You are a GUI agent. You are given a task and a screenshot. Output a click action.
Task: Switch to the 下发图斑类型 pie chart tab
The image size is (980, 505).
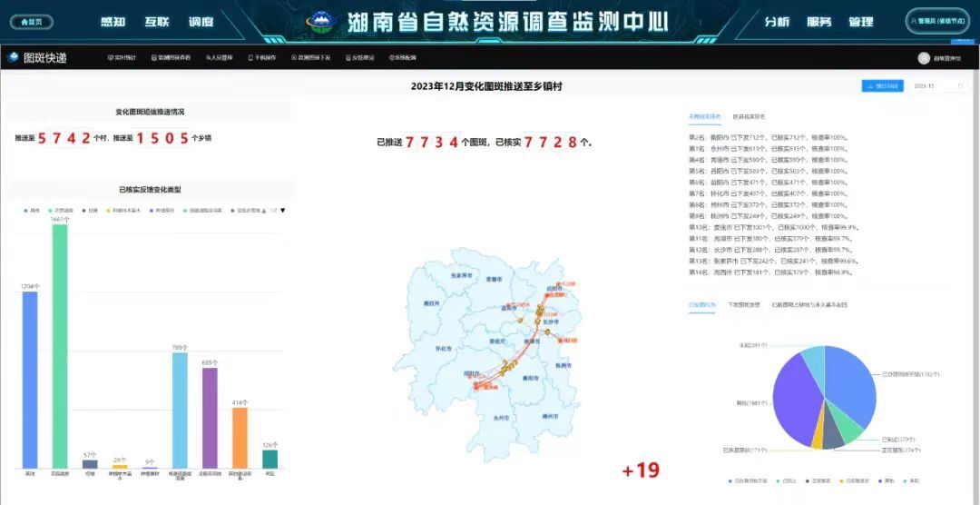click(743, 305)
